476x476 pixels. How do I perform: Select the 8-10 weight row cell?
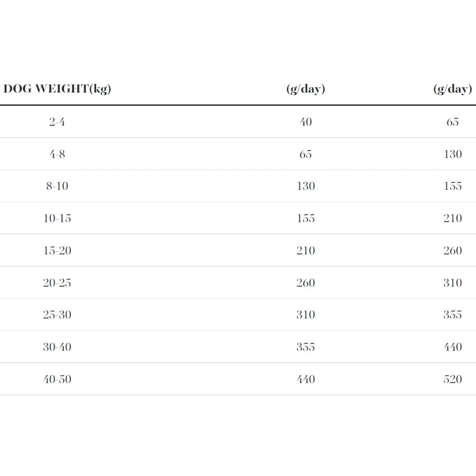coord(57,186)
